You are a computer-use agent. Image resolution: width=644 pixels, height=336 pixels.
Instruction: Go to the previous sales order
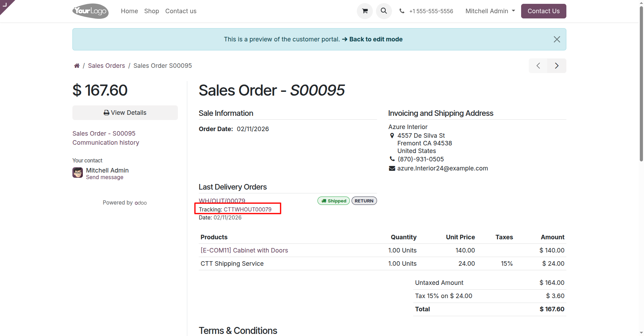(538, 66)
